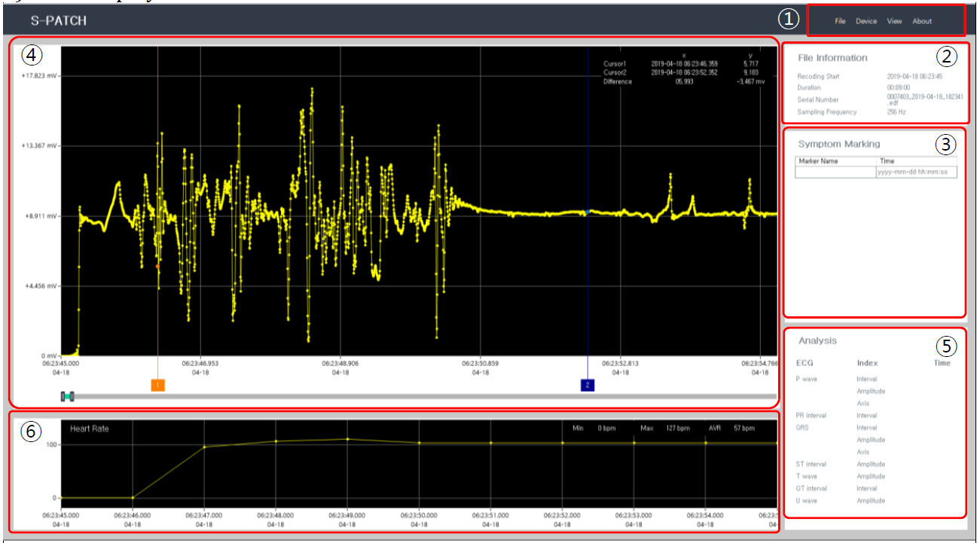Click the orange cursor 1 marker

[x=157, y=385]
